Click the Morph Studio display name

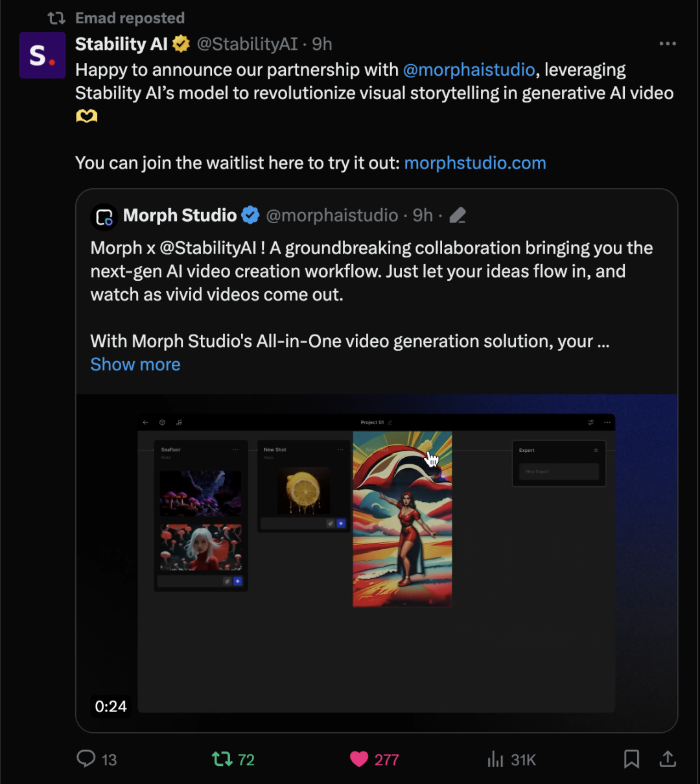pos(180,215)
